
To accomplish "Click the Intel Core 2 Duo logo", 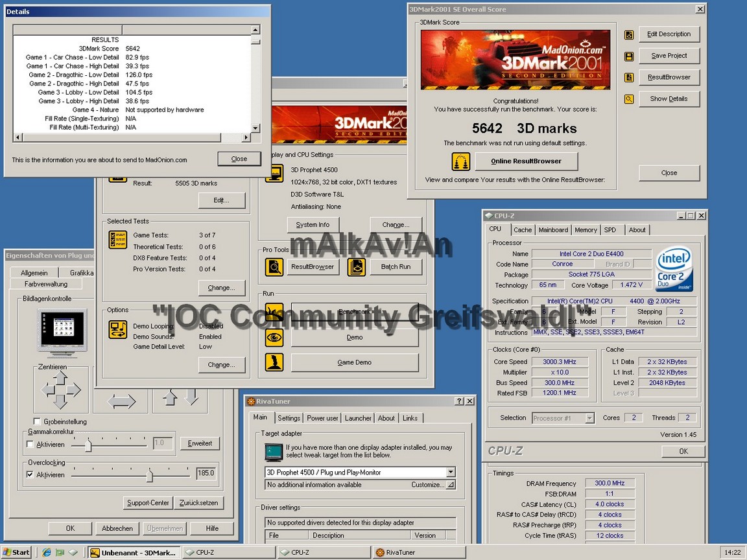I will (x=674, y=268).
